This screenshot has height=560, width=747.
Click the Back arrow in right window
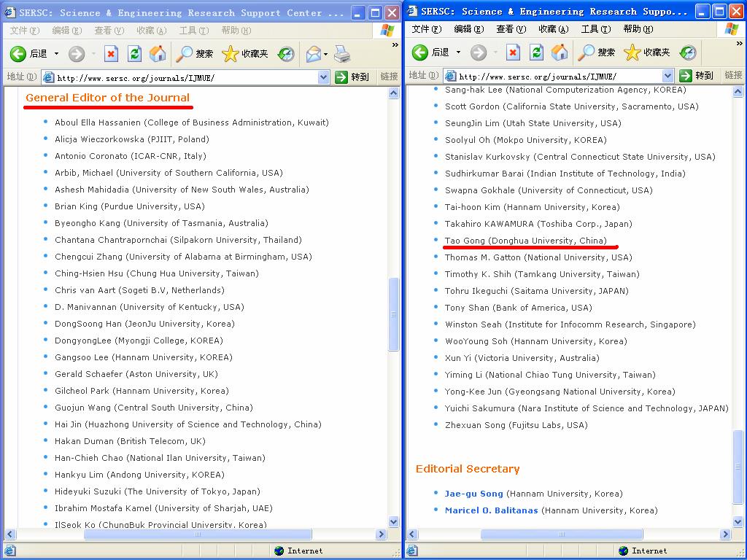(x=419, y=52)
